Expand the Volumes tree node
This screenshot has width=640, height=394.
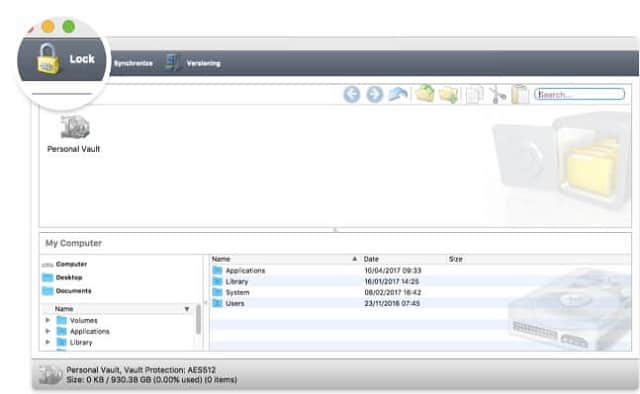click(48, 320)
